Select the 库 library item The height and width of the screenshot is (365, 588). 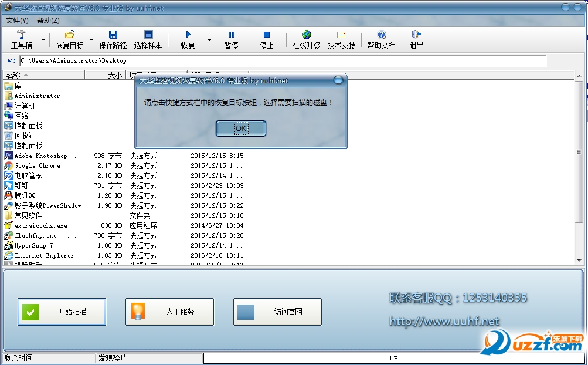click(x=13, y=86)
